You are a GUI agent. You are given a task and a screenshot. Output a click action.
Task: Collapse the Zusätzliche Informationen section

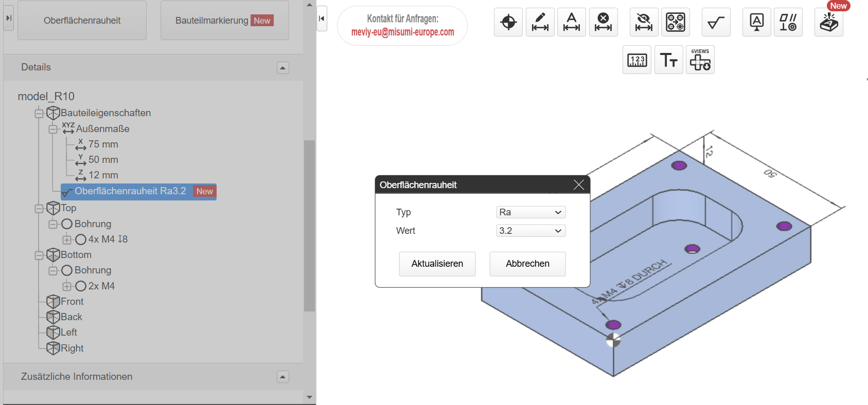point(283,377)
